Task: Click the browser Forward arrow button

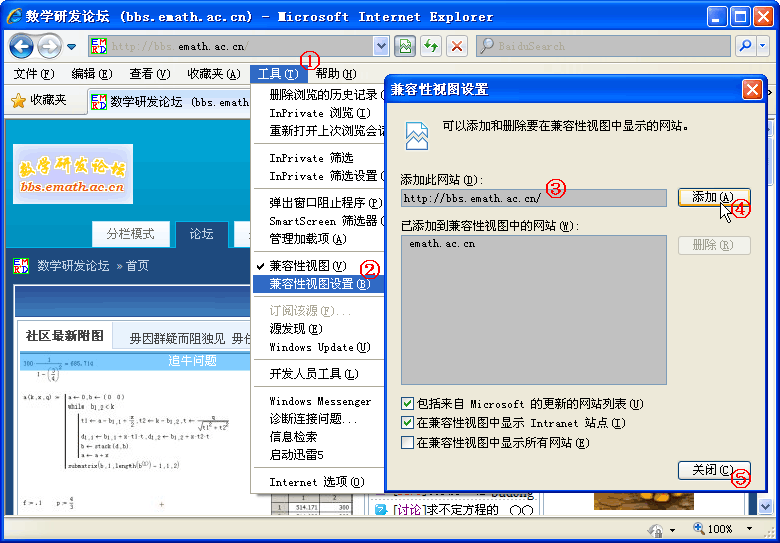Action: coord(48,46)
